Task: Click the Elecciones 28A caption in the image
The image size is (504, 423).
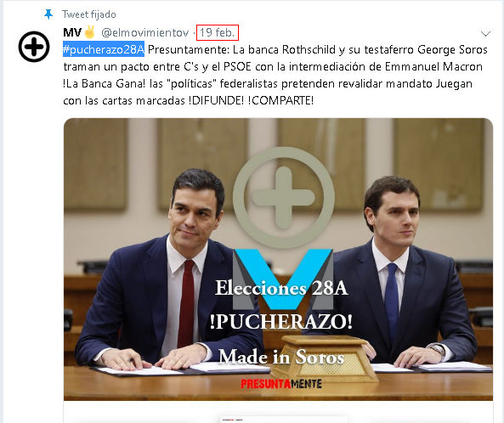Action: 281,288
